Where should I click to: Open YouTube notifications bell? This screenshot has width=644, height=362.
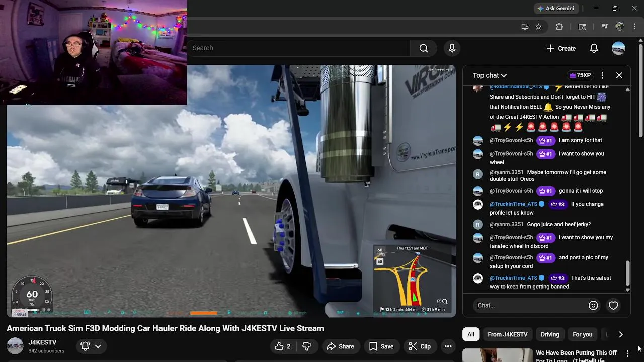[594, 48]
